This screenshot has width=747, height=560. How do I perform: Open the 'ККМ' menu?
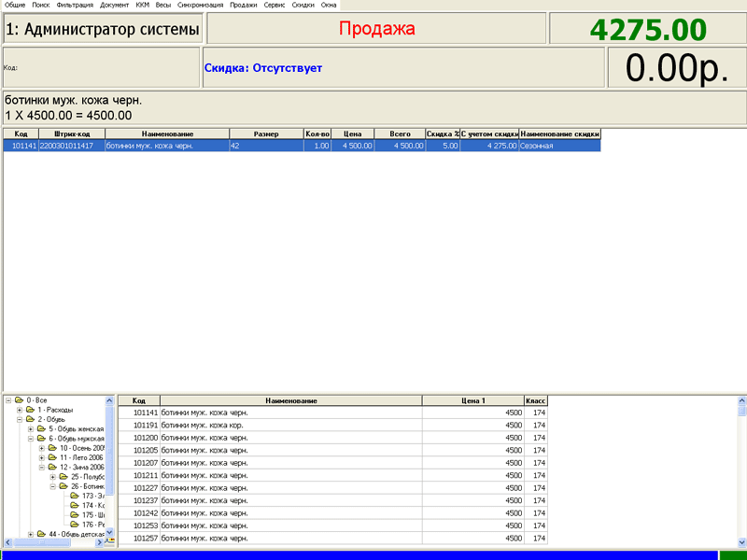[142, 5]
